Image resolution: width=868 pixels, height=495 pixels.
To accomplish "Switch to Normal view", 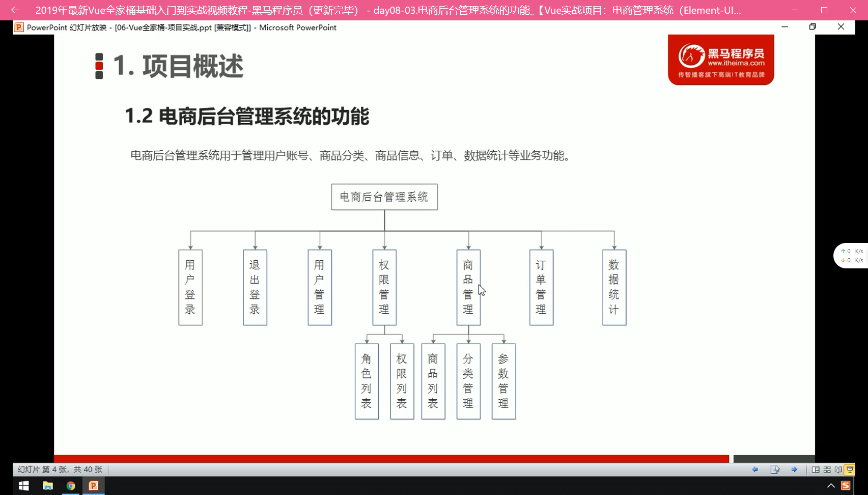I will click(816, 470).
